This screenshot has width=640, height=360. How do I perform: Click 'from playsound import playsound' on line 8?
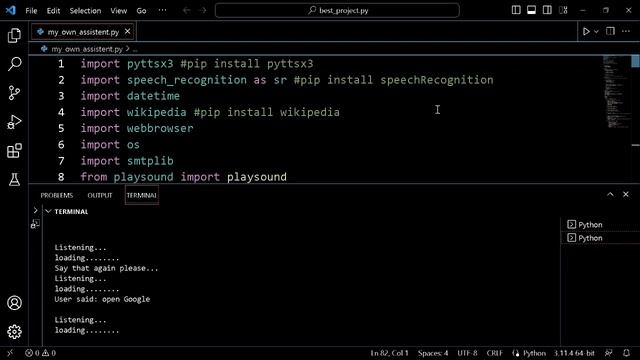(183, 177)
